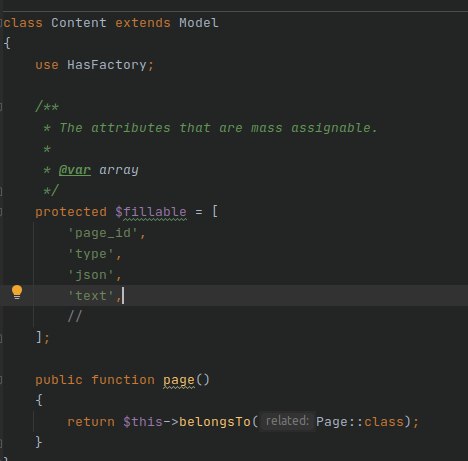Click the page function name

179,380
